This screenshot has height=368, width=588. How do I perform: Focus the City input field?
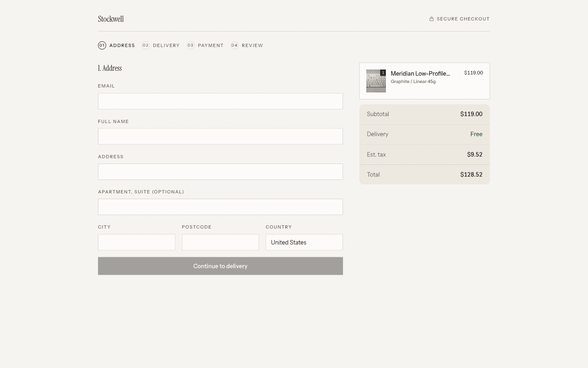click(x=137, y=242)
